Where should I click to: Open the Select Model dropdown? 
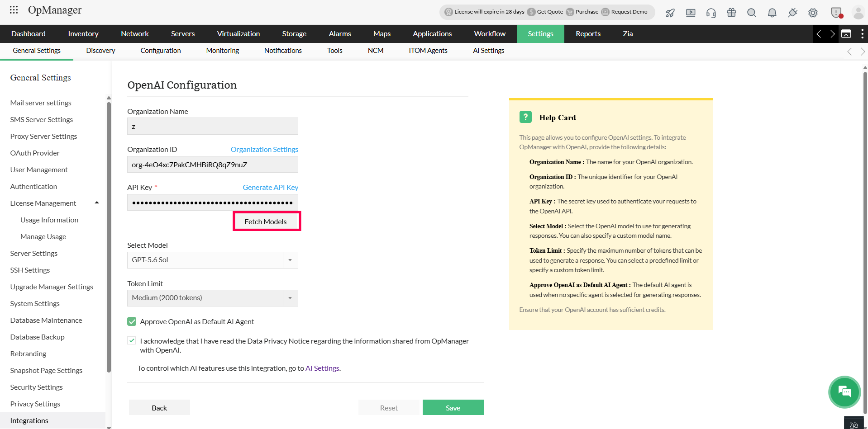pos(212,260)
